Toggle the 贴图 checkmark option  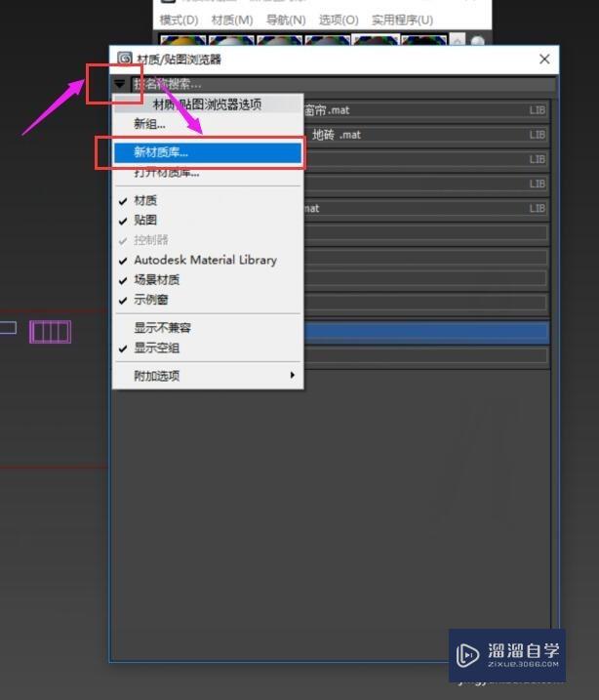(208, 220)
